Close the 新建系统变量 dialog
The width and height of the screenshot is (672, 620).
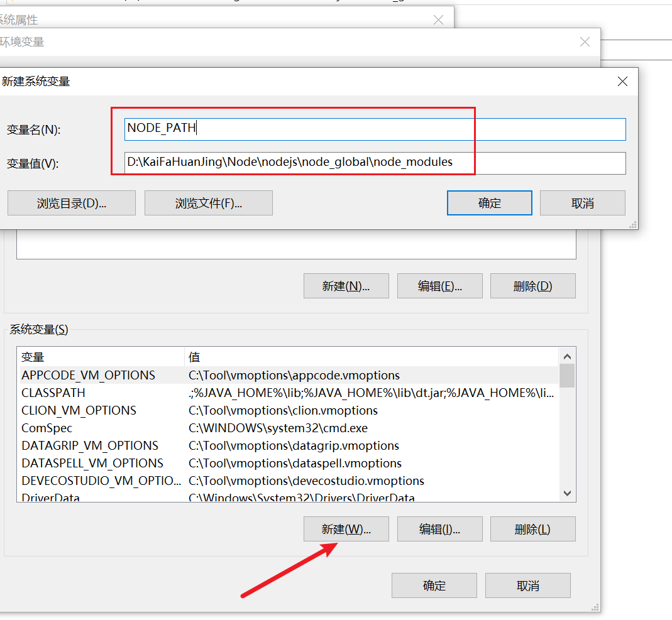(622, 82)
